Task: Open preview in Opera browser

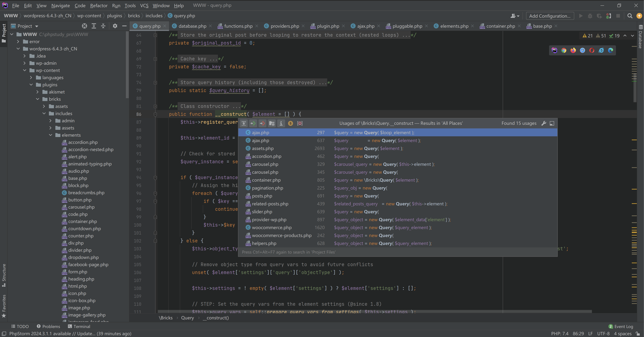Action: point(592,50)
